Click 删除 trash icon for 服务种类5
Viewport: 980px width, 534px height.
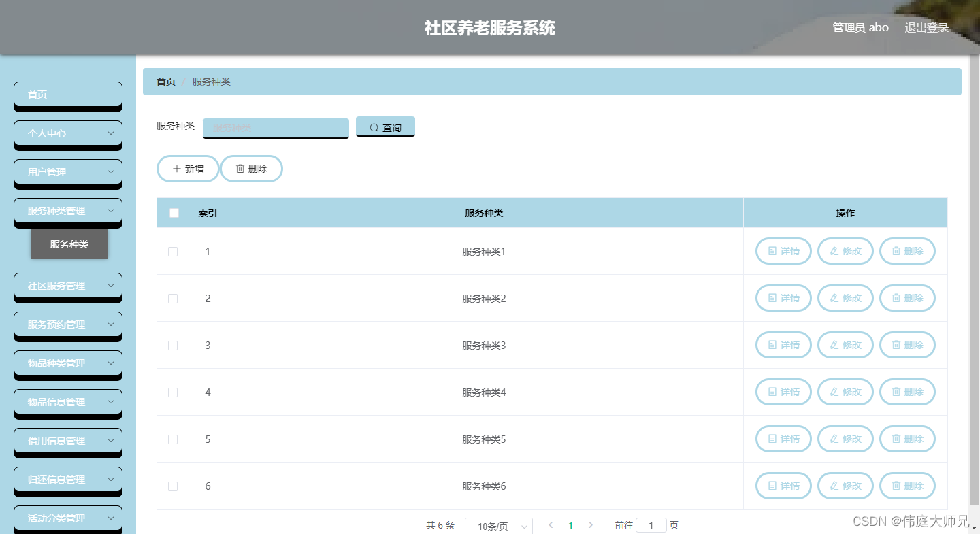pos(896,439)
